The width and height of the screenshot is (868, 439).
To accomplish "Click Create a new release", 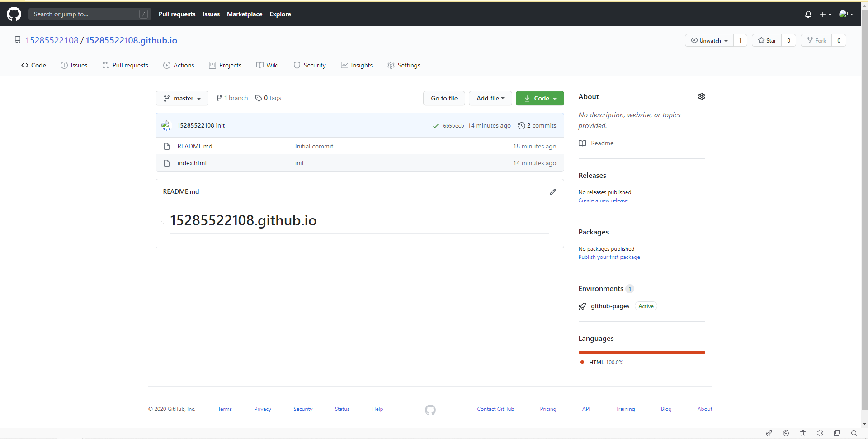I will (x=603, y=200).
